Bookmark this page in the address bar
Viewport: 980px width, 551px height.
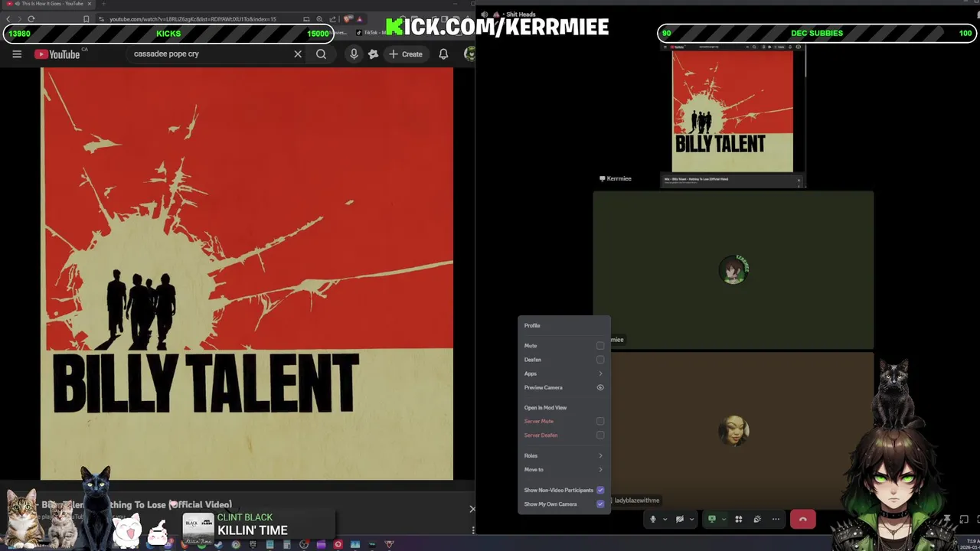click(x=86, y=18)
